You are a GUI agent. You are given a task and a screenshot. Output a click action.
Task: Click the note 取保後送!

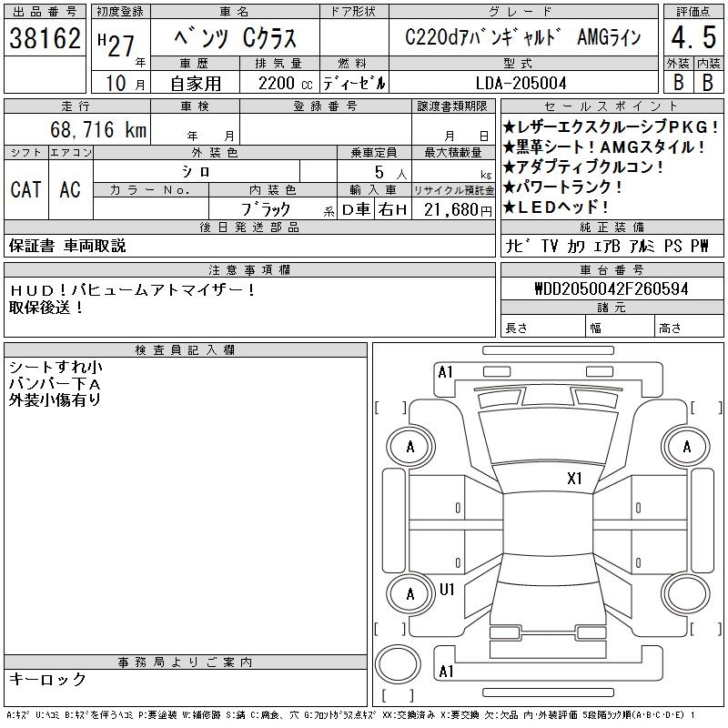tap(46, 307)
